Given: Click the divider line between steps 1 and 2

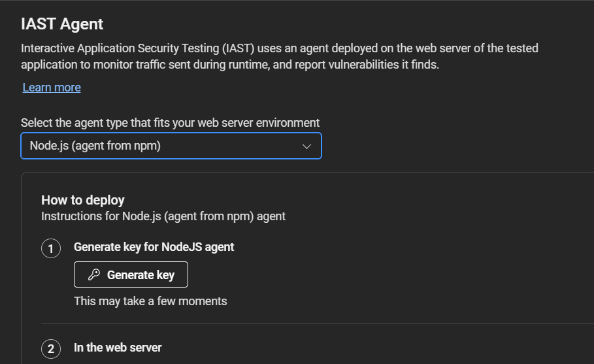Looking at the screenshot, I should tap(314, 323).
